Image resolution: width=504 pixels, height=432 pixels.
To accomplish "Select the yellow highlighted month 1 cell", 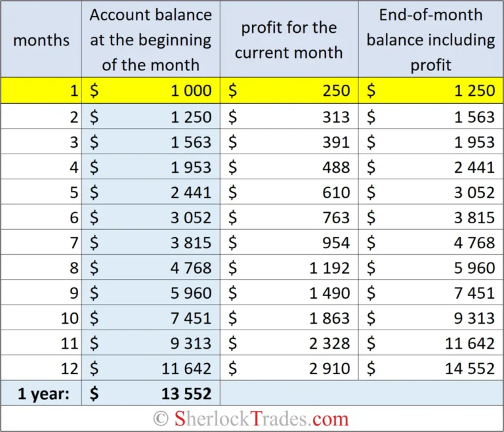I will click(x=41, y=91).
